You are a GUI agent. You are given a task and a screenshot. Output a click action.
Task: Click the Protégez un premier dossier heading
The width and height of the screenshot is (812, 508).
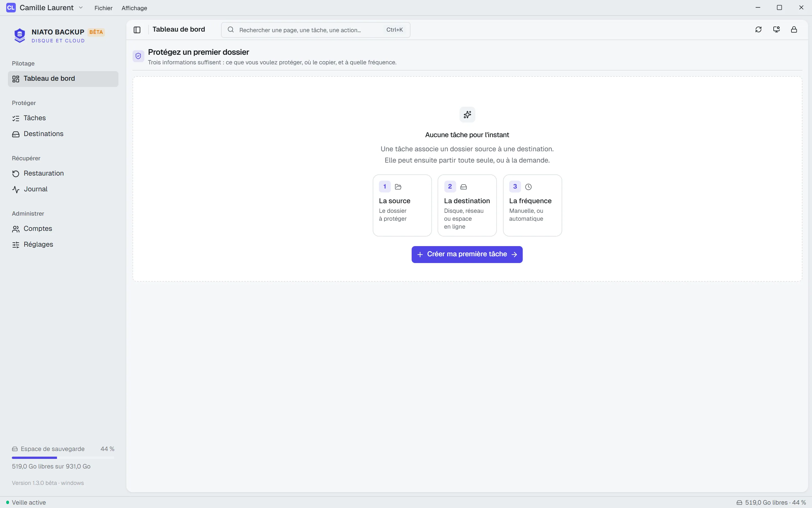click(x=199, y=52)
